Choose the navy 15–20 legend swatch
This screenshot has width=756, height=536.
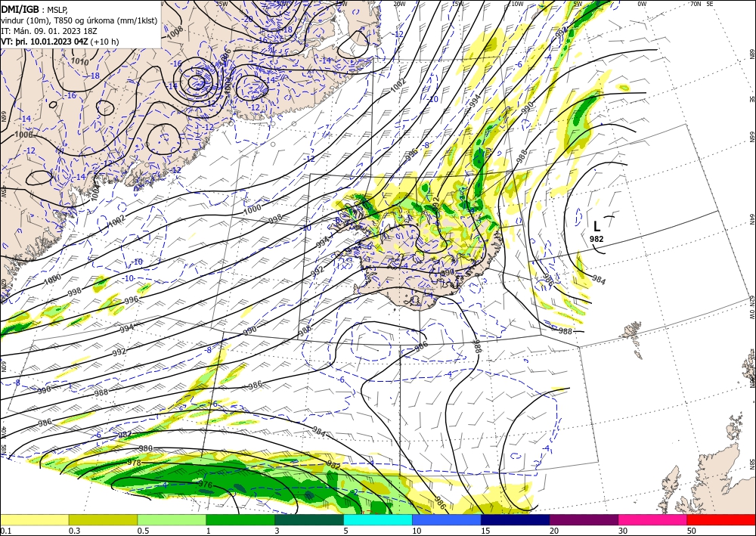pos(516,519)
